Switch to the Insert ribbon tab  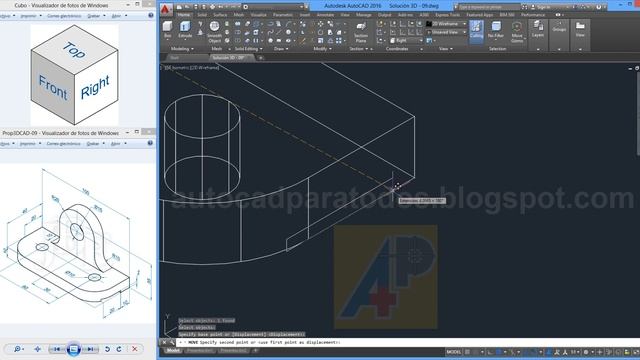click(305, 15)
